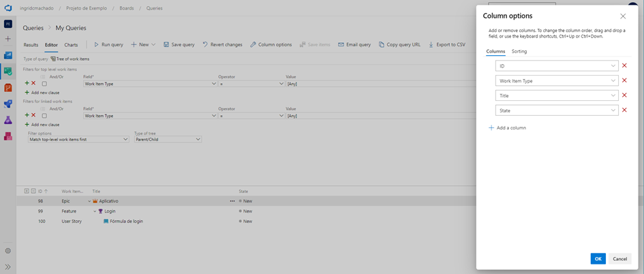Select Tree of work items query type
This screenshot has width=644, height=274.
[70, 59]
